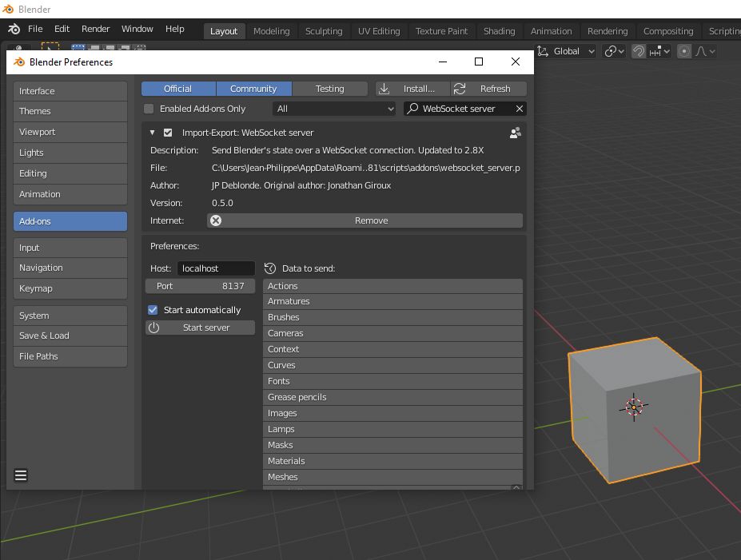Open the File menu
Screen dimensions: 741x560
click(x=35, y=29)
